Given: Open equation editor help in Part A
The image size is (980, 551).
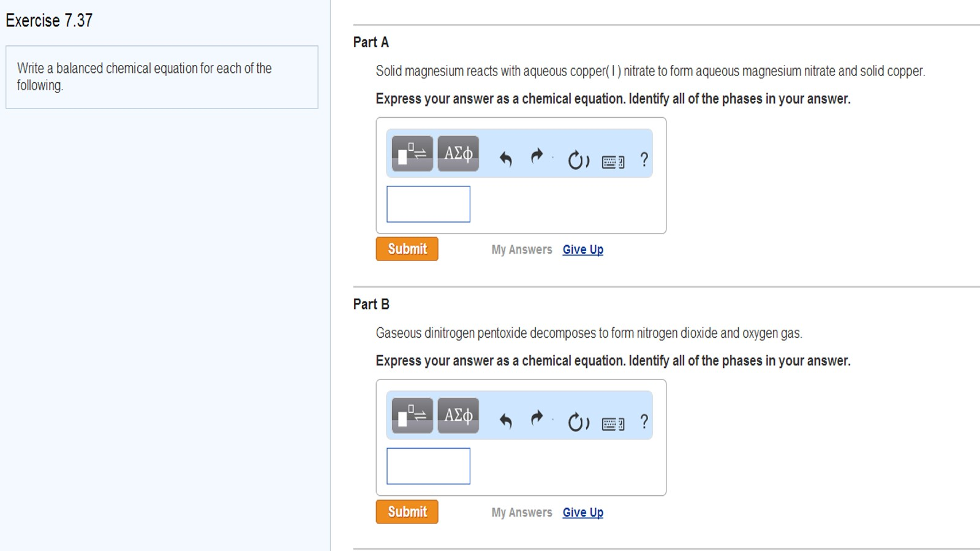Looking at the screenshot, I should [x=643, y=160].
